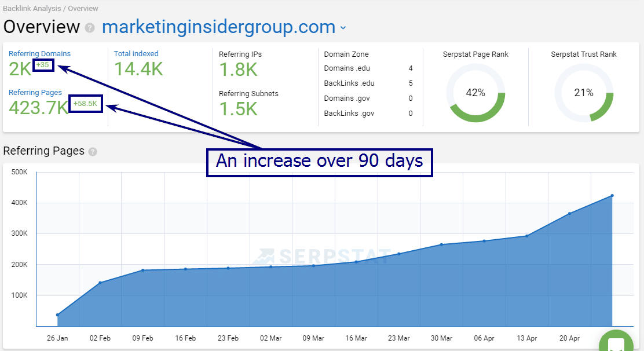The height and width of the screenshot is (351, 644).
Task: Open the Total indexed link
Action: [x=136, y=54]
